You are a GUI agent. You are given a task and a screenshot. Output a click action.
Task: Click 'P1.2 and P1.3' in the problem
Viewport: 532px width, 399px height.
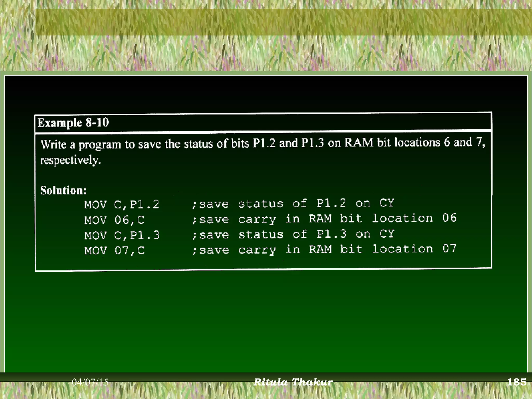pyautogui.click(x=288, y=143)
